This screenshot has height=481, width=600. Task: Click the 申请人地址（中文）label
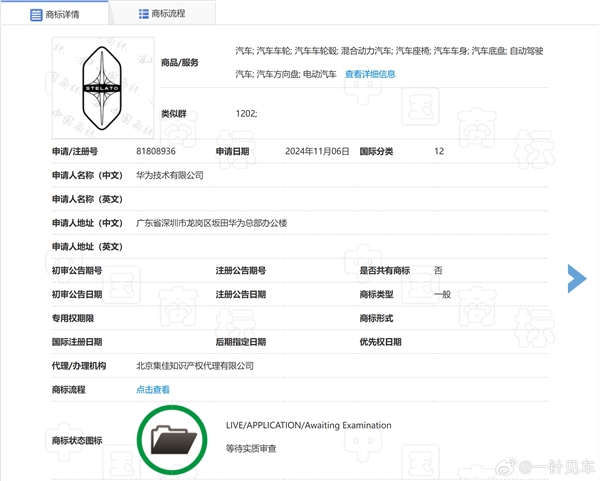(87, 223)
